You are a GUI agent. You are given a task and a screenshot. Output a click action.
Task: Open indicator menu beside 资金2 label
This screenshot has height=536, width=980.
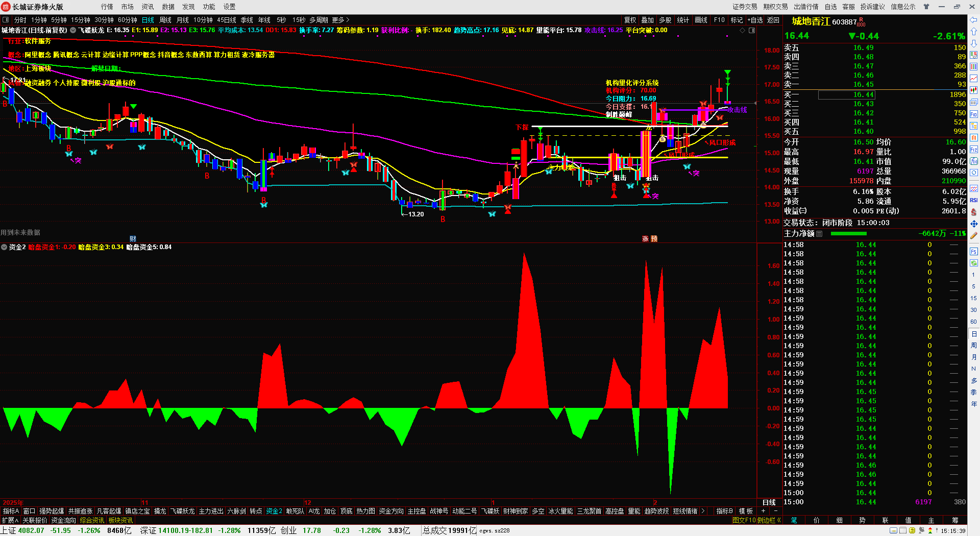coord(4,247)
